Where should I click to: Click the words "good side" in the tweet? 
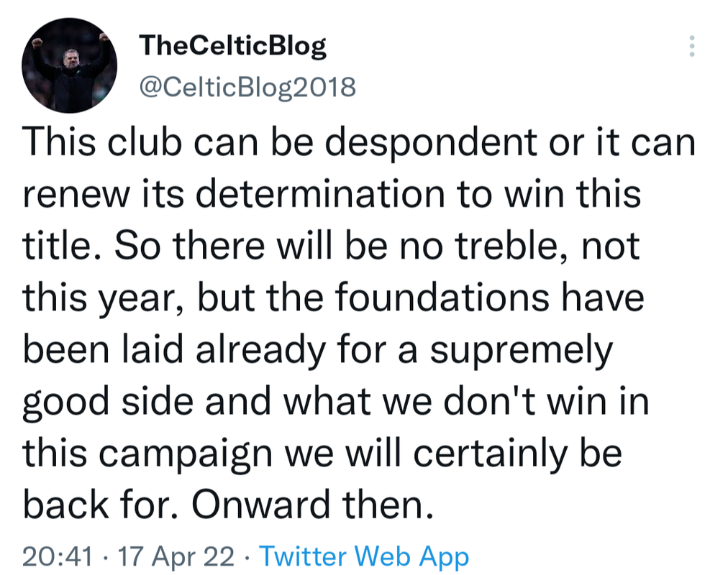point(108,402)
